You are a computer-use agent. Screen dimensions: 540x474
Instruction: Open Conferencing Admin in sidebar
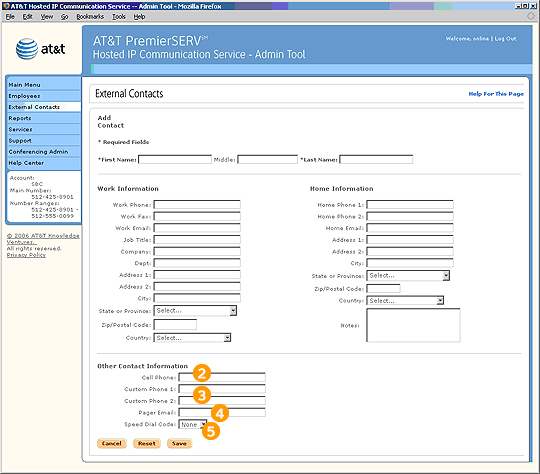(44, 152)
